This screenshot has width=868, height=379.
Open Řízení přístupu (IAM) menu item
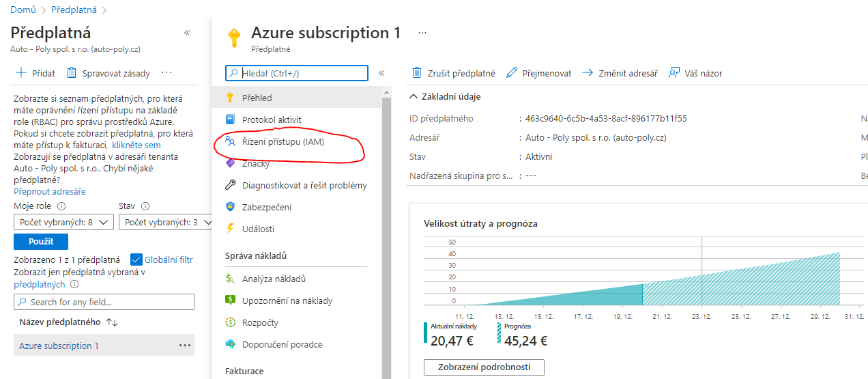pyautogui.click(x=283, y=142)
